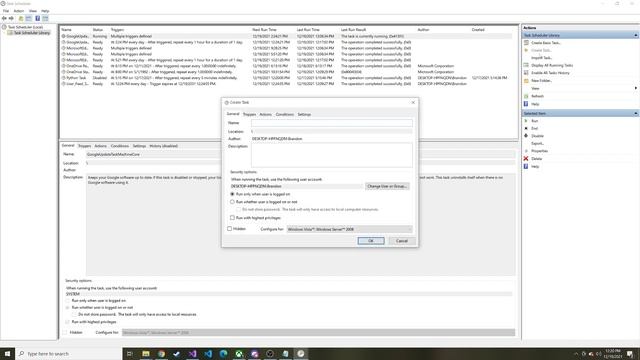This screenshot has height=360, width=640.
Task: Open History (disabled) tab in lower pane
Action: (x=163, y=146)
